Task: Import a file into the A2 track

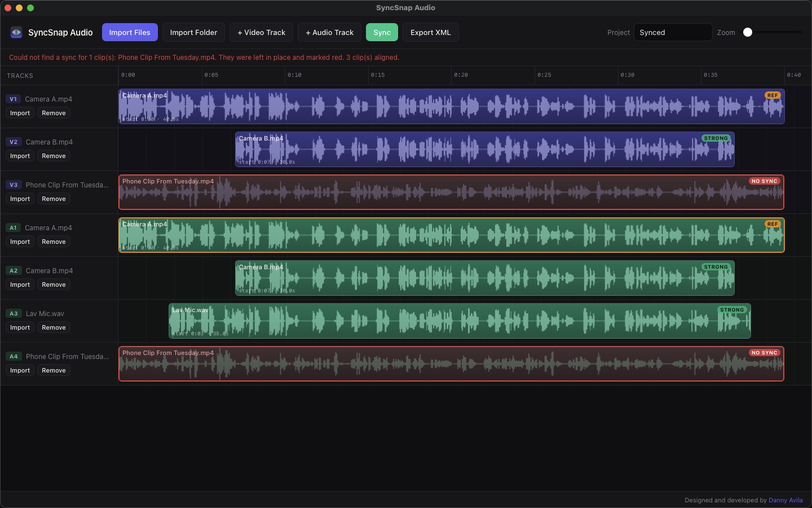Action: tap(20, 285)
